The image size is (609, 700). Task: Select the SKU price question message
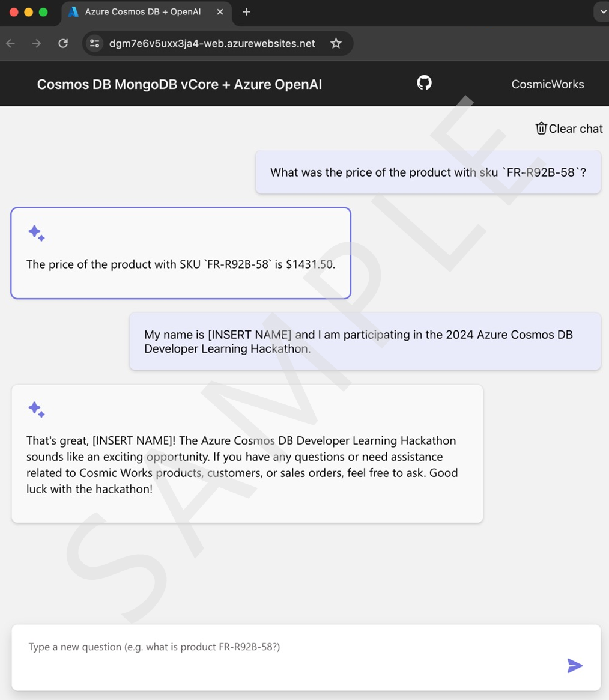click(x=428, y=172)
